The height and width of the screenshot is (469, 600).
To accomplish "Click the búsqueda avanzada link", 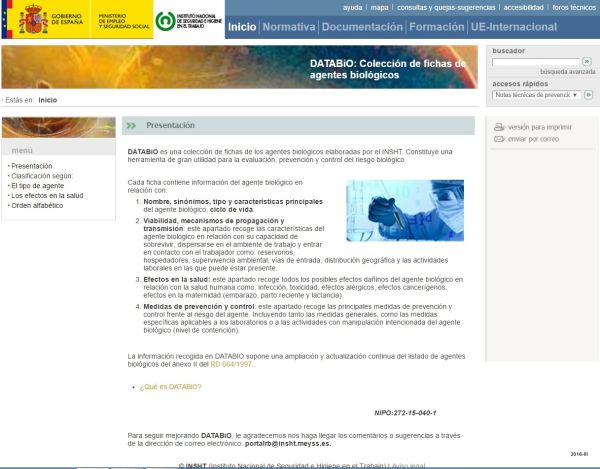I will click(x=568, y=72).
